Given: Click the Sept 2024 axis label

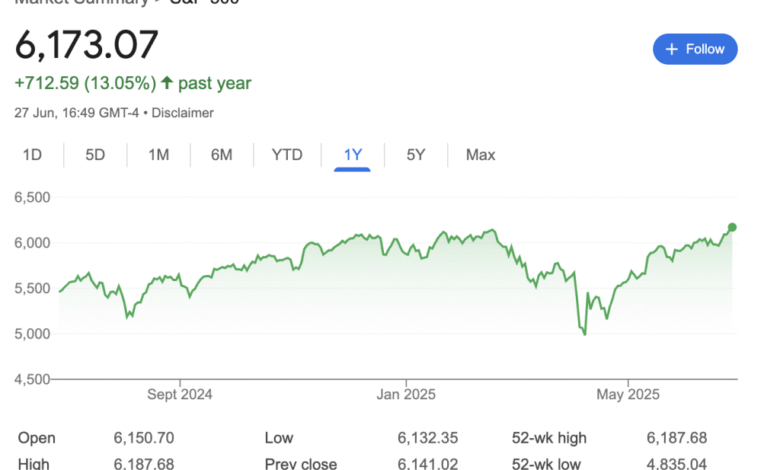Looking at the screenshot, I should pos(180,394).
